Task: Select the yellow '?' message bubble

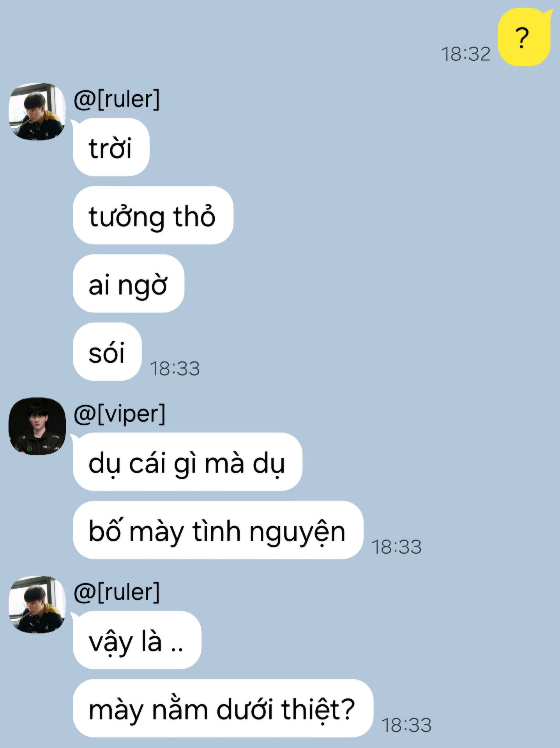Action: coord(525,38)
